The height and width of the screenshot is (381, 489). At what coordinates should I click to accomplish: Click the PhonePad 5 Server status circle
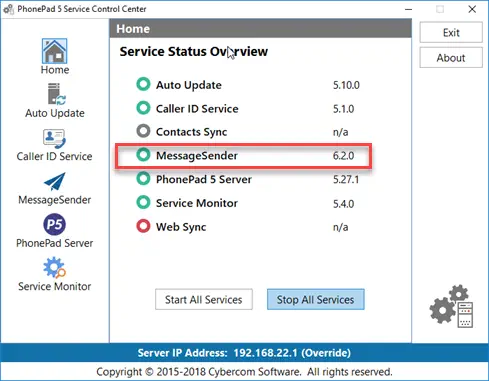pyautogui.click(x=143, y=178)
